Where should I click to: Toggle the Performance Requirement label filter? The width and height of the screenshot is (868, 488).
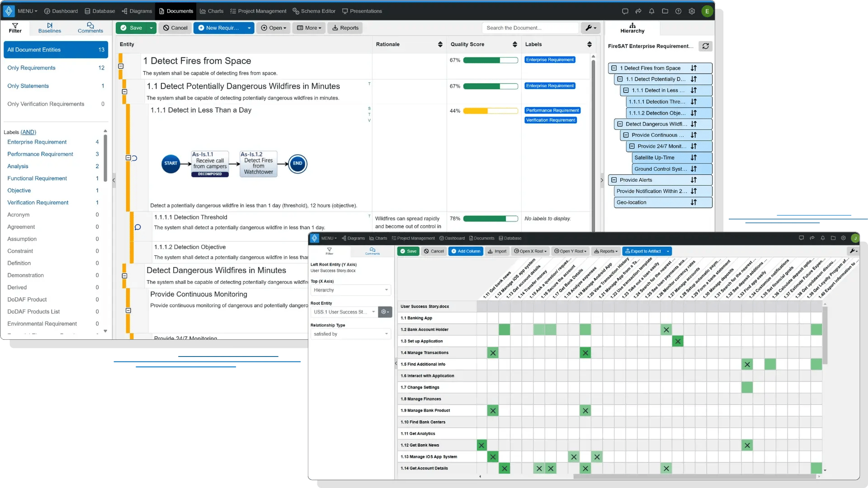[40, 154]
